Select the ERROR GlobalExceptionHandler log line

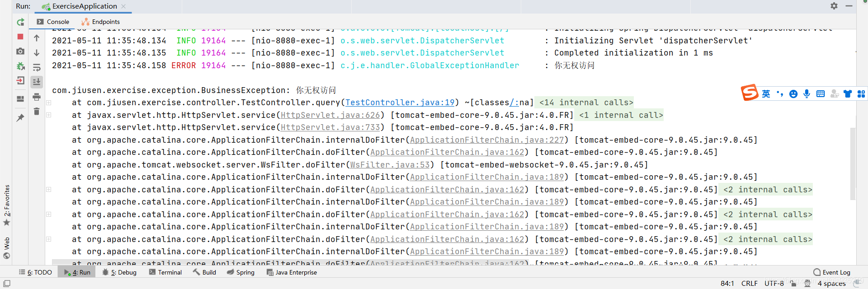[x=323, y=65]
